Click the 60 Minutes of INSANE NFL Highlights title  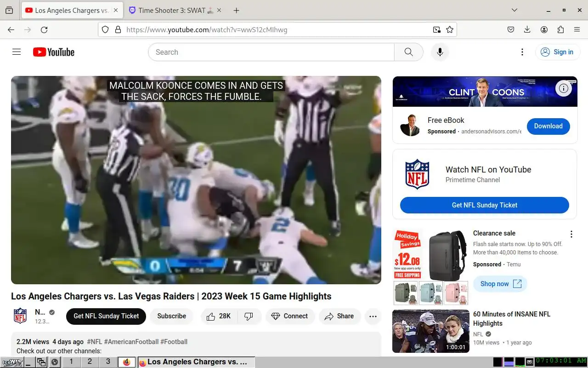(x=512, y=319)
